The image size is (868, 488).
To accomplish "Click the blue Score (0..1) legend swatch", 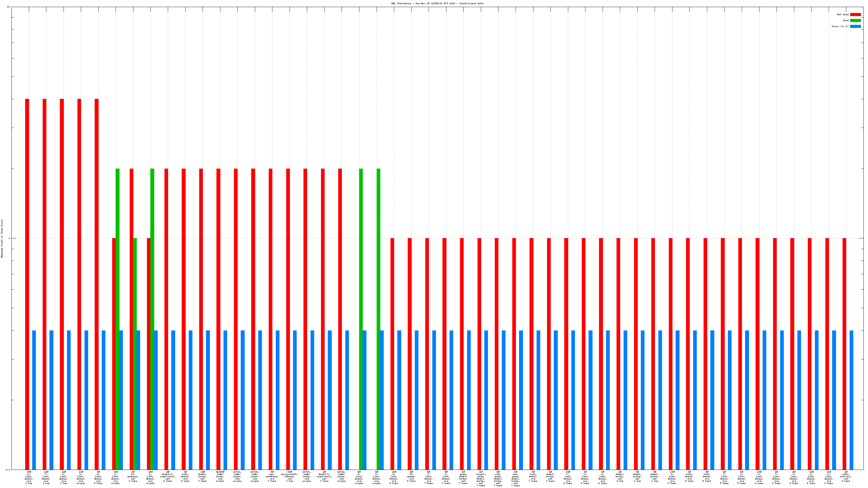I will pos(855,26).
